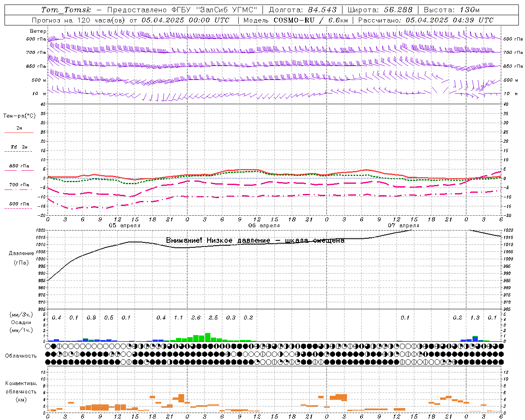
Task: Click the '(мм/1ч.)' hourly precipitation label
Action: tap(21, 330)
